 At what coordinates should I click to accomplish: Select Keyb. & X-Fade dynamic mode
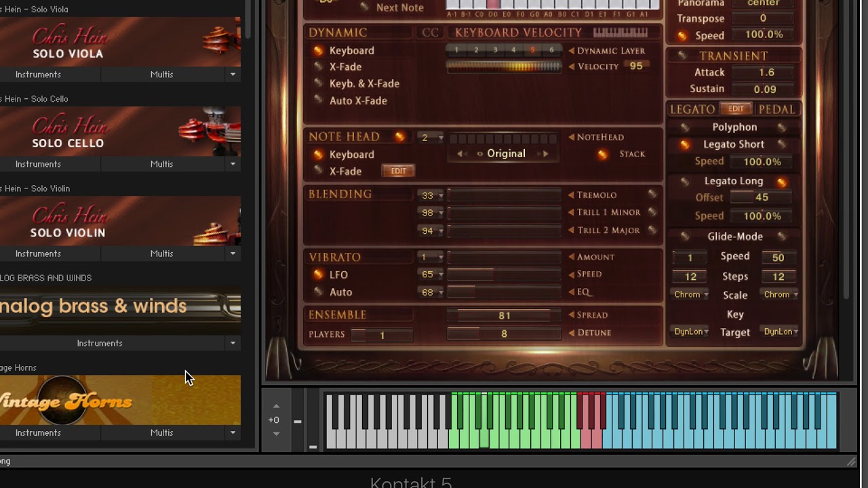click(317, 83)
